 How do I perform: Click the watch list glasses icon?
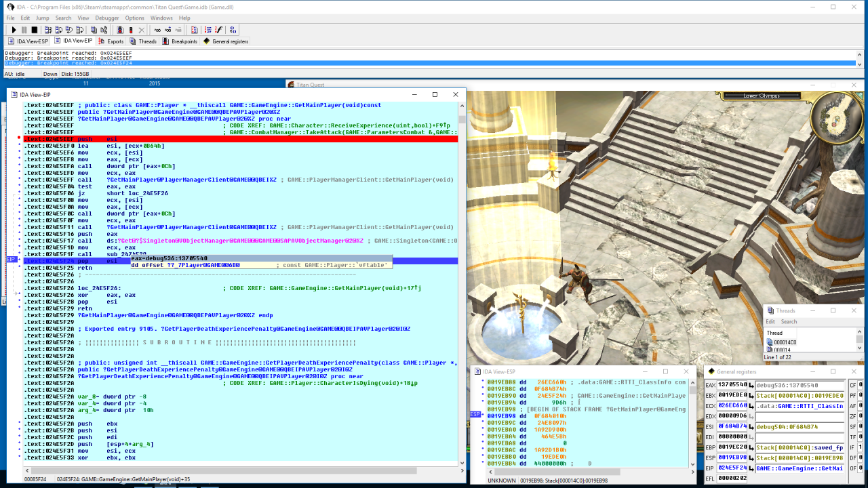(157, 30)
